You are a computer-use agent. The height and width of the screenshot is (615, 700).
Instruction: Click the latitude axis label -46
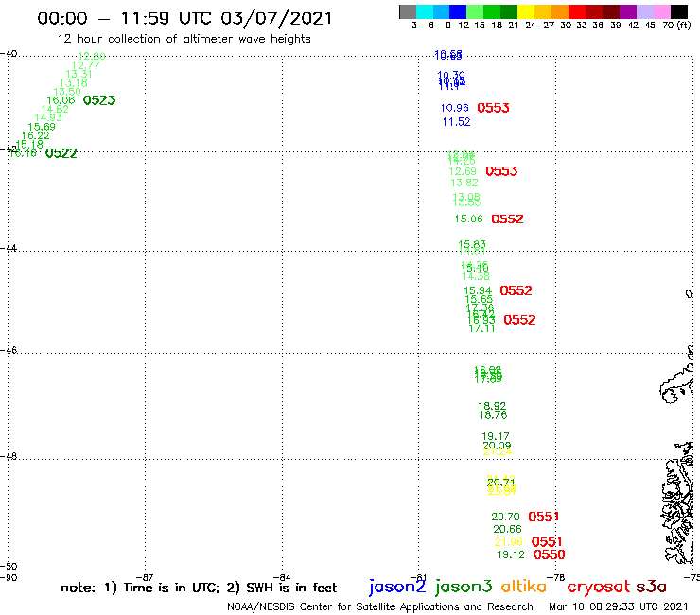[9, 350]
